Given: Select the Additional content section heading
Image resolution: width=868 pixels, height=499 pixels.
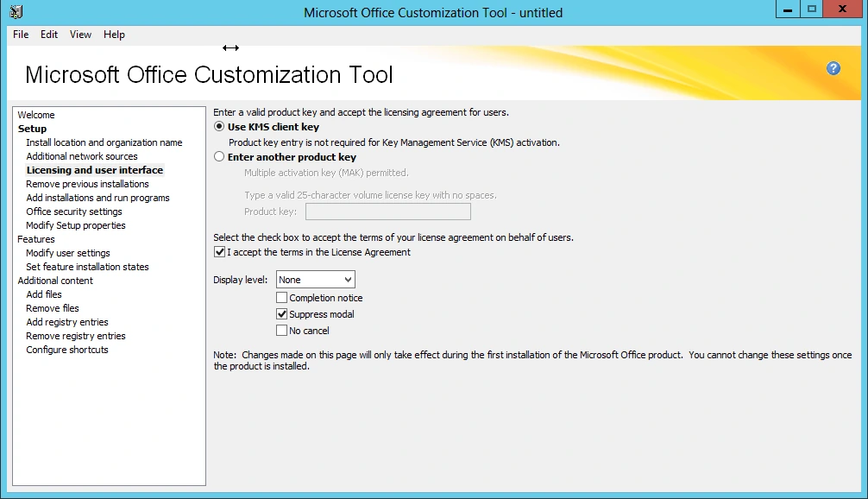Looking at the screenshot, I should (x=55, y=281).
